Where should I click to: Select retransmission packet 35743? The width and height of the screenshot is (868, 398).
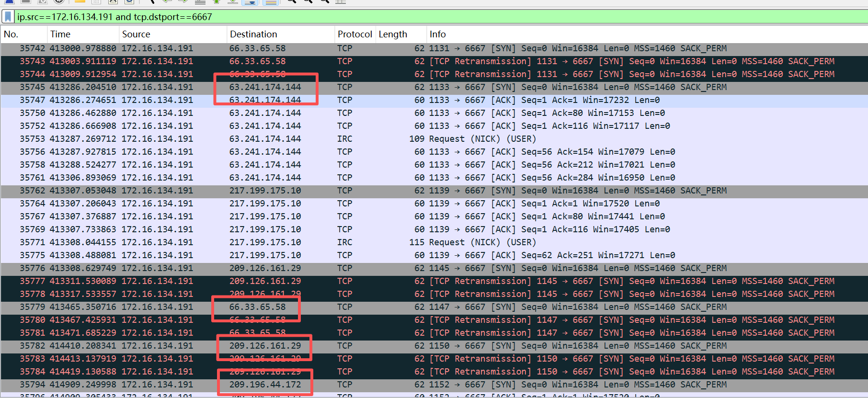point(434,61)
